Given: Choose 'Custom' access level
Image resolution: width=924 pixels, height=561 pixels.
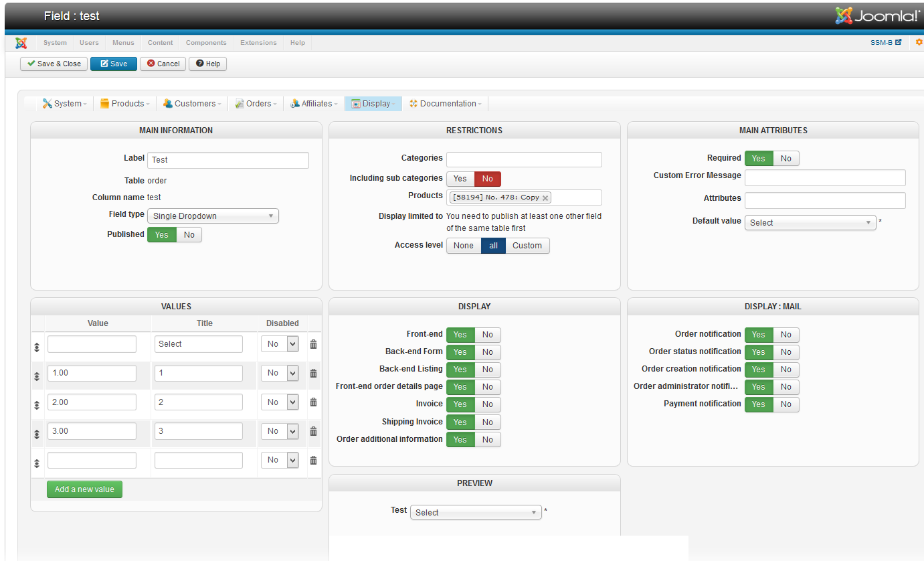Looking at the screenshot, I should 527,246.
